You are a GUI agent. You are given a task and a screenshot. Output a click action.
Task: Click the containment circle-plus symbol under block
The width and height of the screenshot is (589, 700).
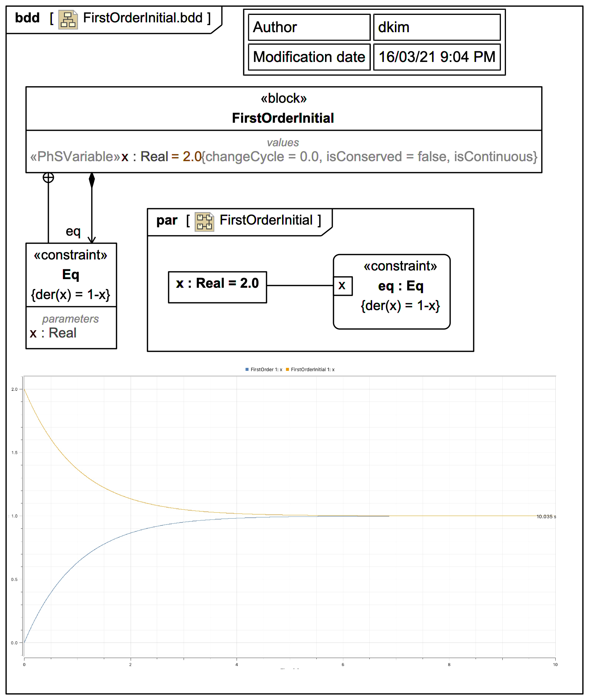point(49,178)
